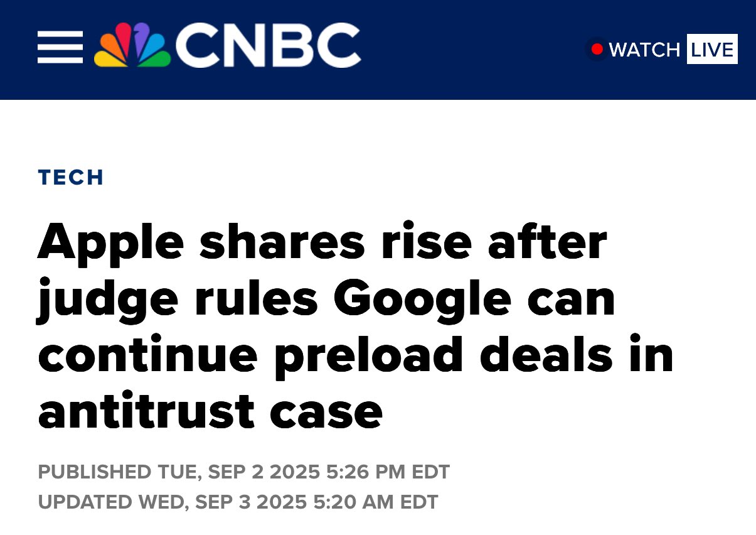Click the word "shares" in the headline
The height and width of the screenshot is (535, 756).
pyautogui.click(x=282, y=242)
